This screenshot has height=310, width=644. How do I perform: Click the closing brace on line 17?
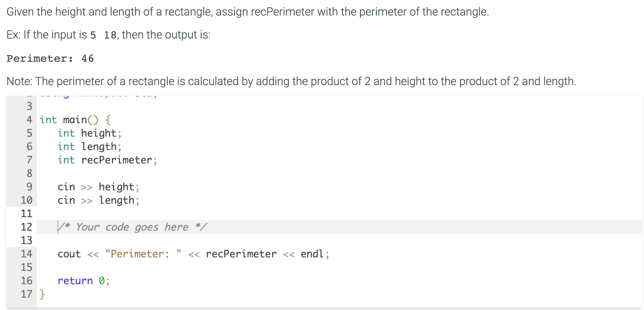pyautogui.click(x=42, y=294)
